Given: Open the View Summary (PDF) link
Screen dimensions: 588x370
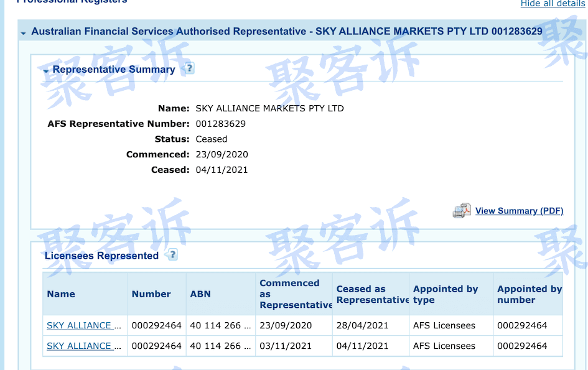Looking at the screenshot, I should click(519, 211).
